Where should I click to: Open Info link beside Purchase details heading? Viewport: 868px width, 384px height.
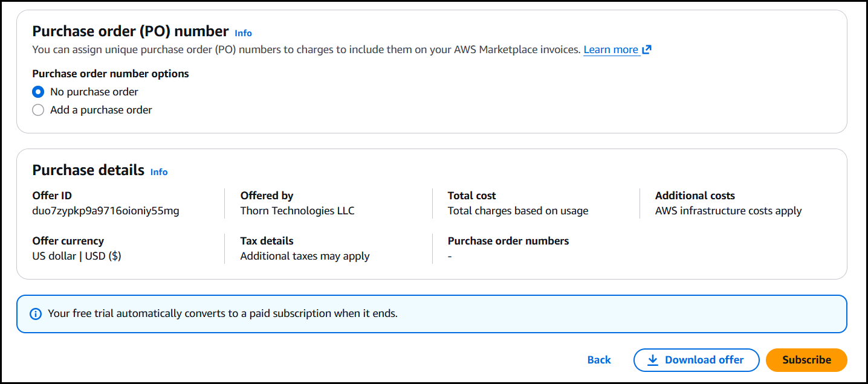159,172
